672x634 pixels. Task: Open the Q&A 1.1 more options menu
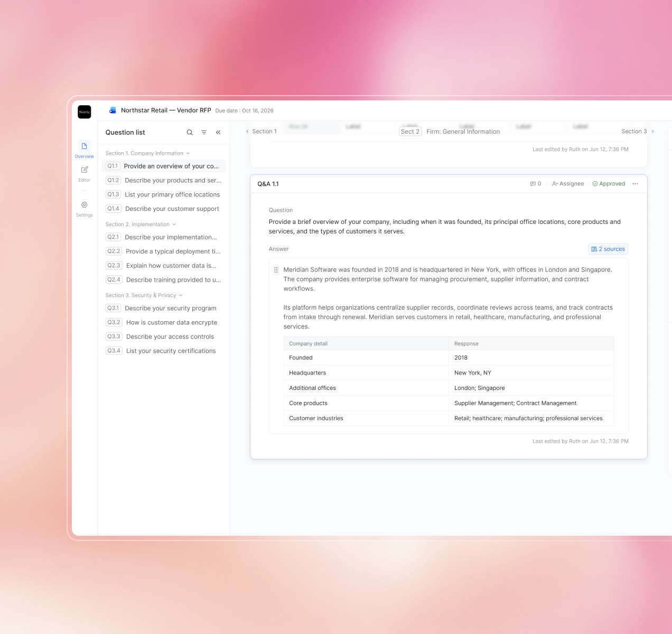click(x=635, y=184)
